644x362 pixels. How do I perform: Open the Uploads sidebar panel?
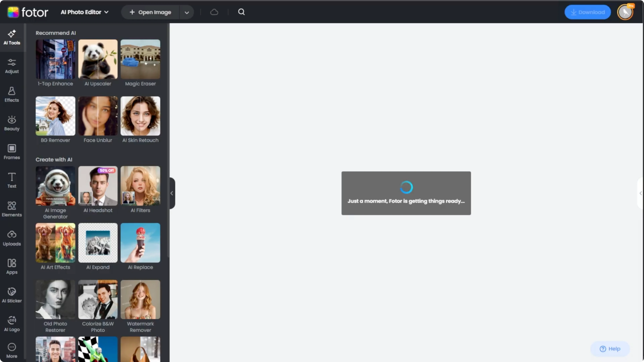[12, 238]
